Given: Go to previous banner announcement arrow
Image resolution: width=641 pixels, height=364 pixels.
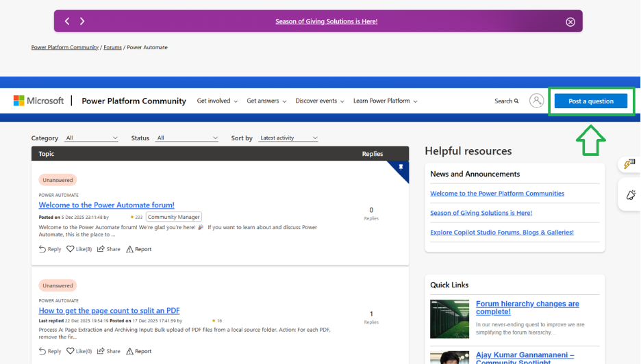Looking at the screenshot, I should point(67,21).
